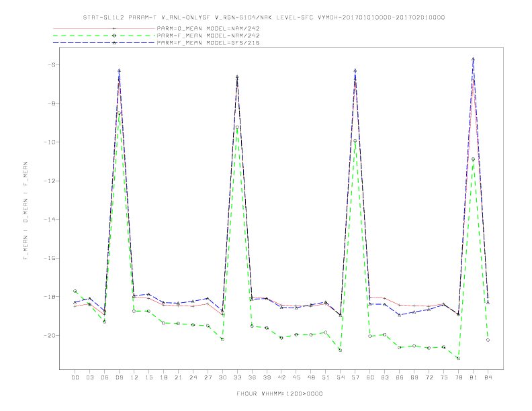The image size is (532, 411).
Task: Click x-axis tick label 06
Action: (x=105, y=377)
